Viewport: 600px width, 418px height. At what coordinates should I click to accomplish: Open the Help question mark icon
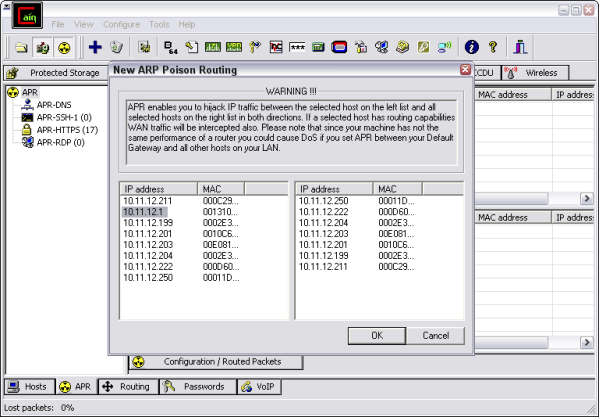click(493, 47)
